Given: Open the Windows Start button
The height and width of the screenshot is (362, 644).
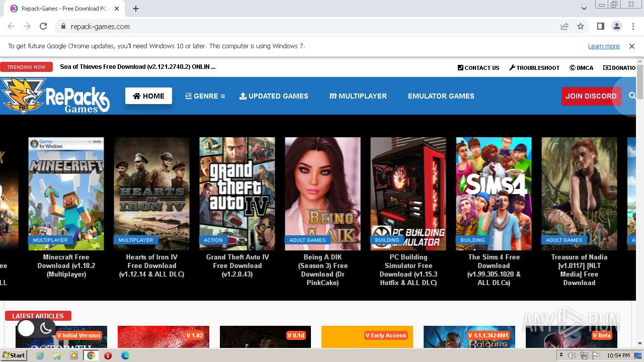Looking at the screenshot, I should pyautogui.click(x=14, y=355).
